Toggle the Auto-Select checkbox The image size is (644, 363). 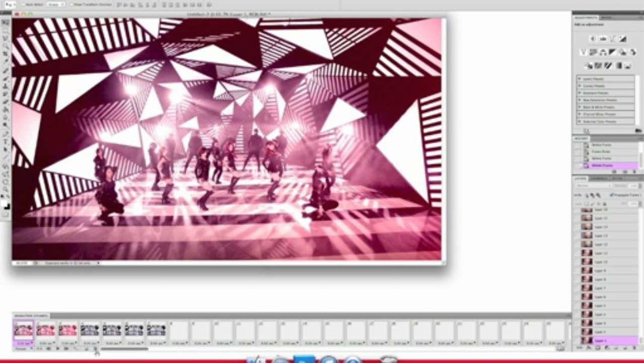pyautogui.click(x=23, y=5)
